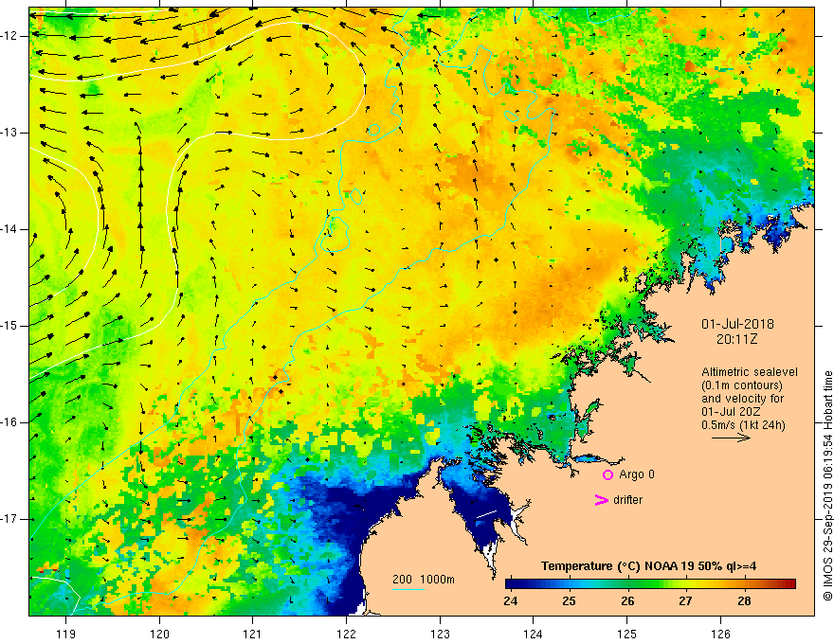This screenshot has width=834, height=644.
Task: Click longitude axis label 120
Action: coord(159,634)
